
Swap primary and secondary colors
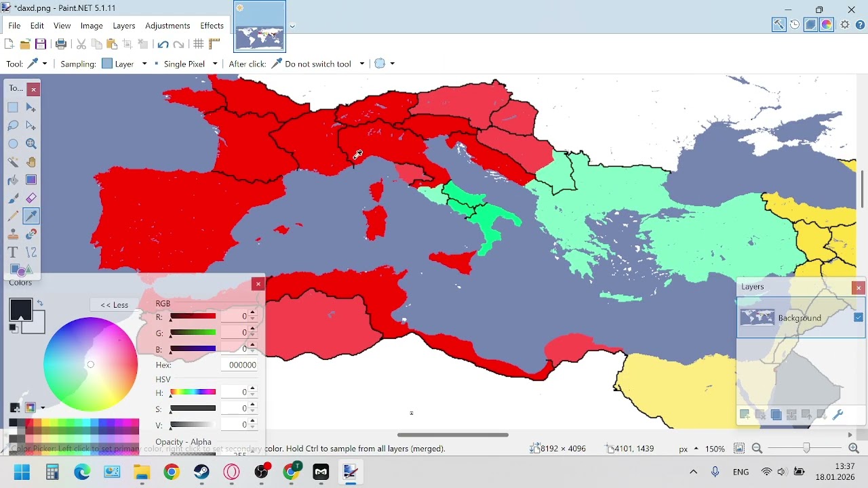[40, 304]
